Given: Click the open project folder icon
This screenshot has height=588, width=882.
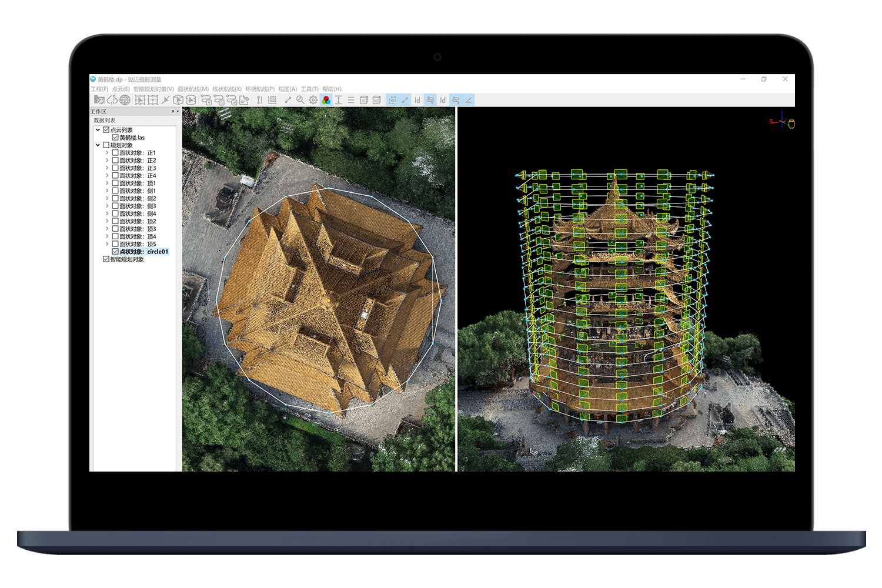Looking at the screenshot, I should (99, 100).
